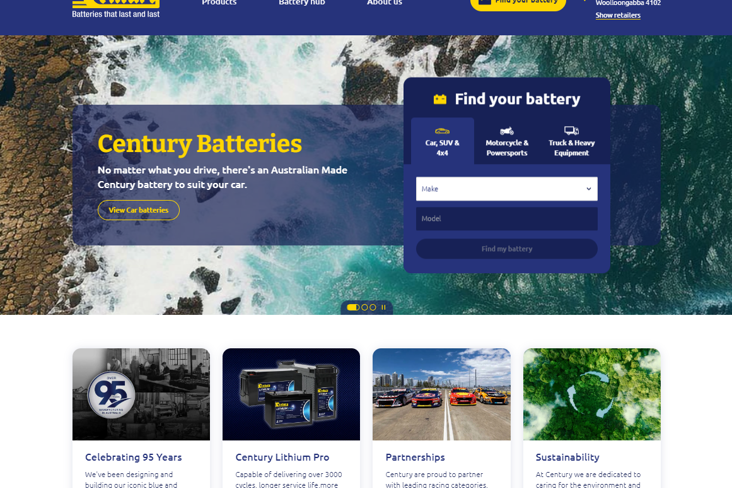
Task: Select the second carousel slide dot
Action: pos(365,307)
